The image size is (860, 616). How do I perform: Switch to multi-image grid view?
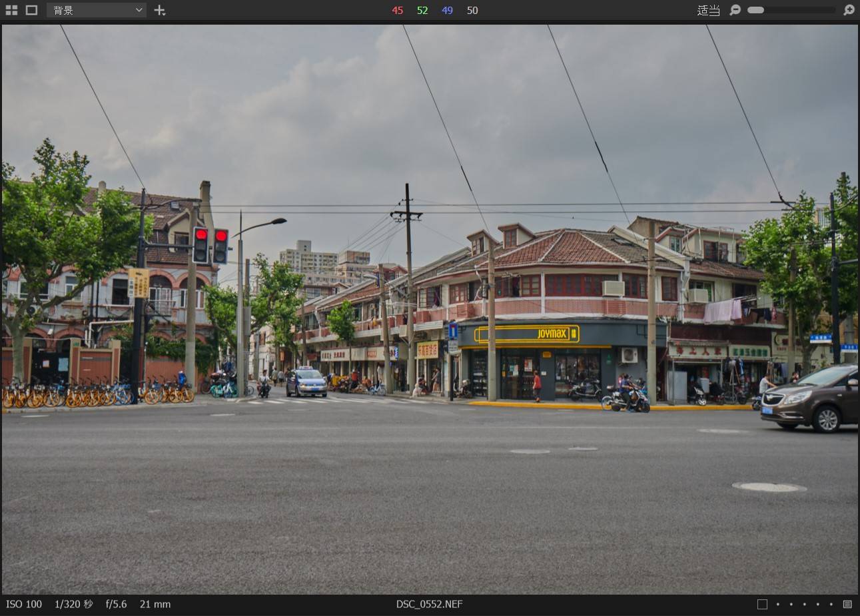pos(11,10)
